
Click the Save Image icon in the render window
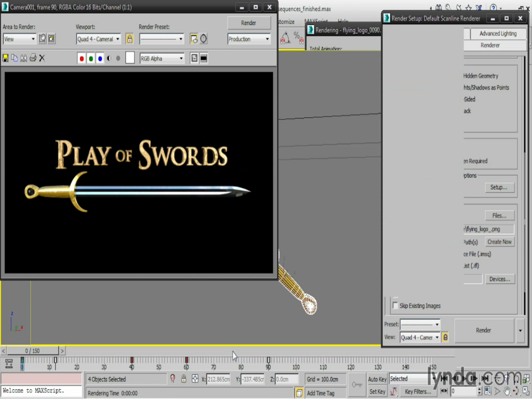6,58
